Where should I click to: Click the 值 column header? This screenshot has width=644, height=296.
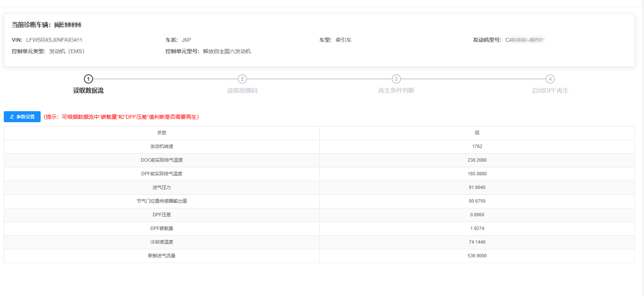[477, 133]
